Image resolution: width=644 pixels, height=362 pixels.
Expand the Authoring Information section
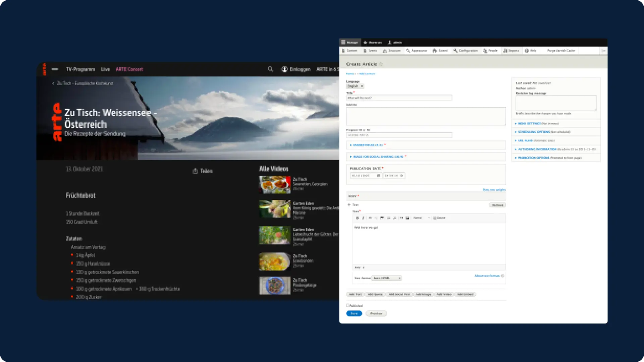click(x=556, y=149)
